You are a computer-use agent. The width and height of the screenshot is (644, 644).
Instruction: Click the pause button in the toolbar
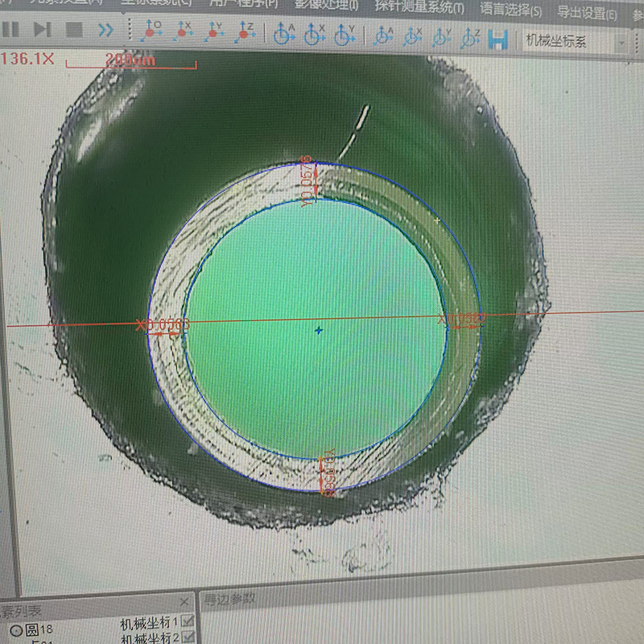(x=11, y=30)
